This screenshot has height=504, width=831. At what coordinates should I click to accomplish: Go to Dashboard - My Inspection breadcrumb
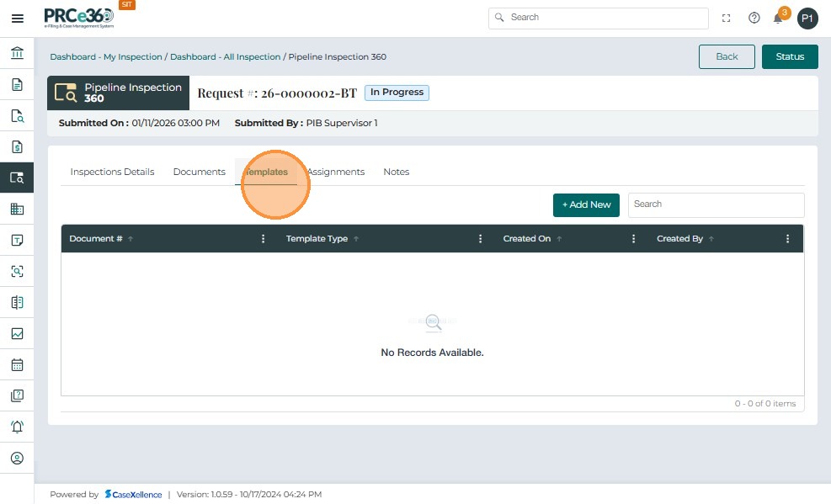[x=106, y=56]
